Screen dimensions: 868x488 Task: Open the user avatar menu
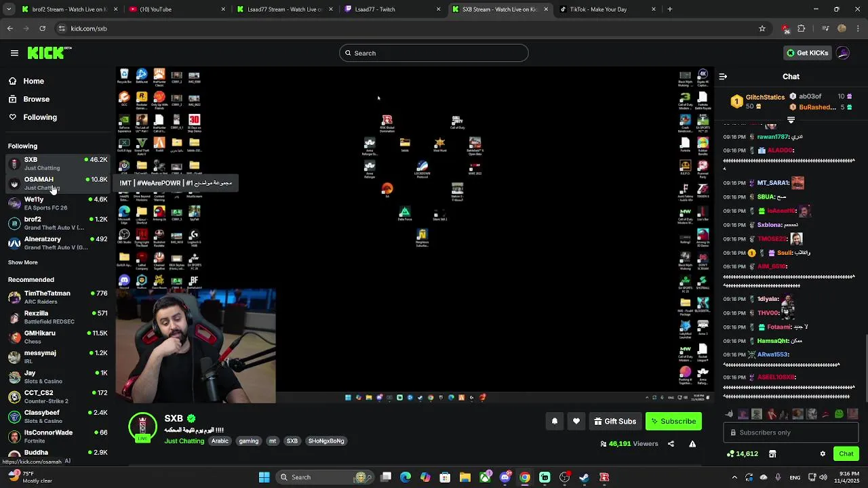click(843, 53)
